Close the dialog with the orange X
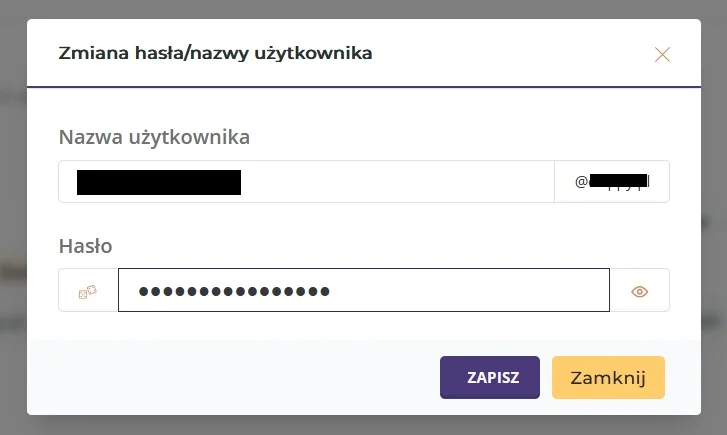This screenshot has height=435, width=727. pos(662,54)
